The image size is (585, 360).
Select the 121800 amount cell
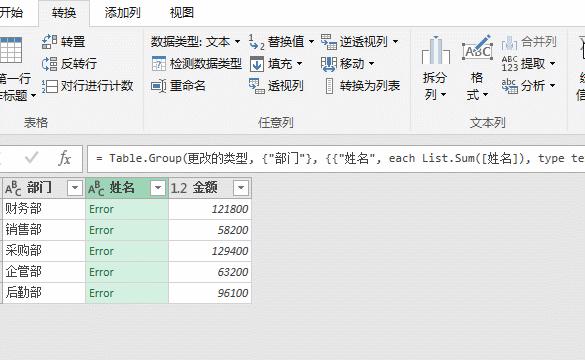(x=210, y=209)
